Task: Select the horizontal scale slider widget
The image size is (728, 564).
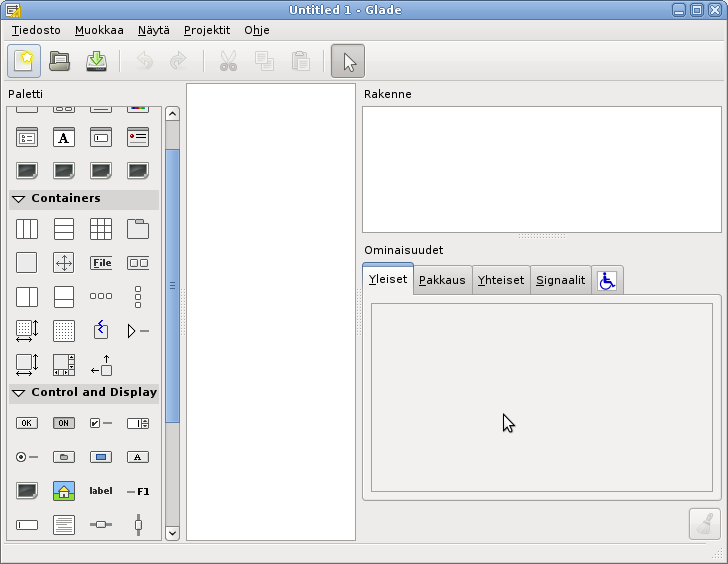Action: (101, 524)
